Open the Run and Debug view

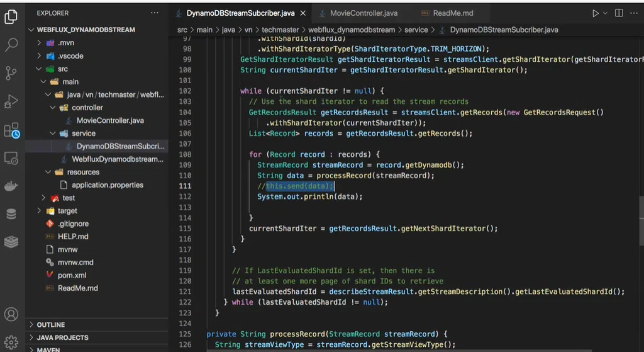[11, 101]
